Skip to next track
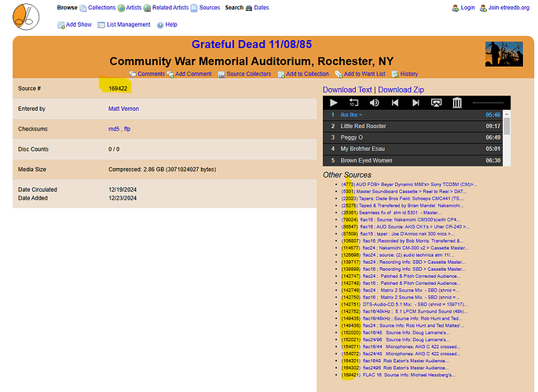Viewport: 538px width, 392px height. (415, 103)
